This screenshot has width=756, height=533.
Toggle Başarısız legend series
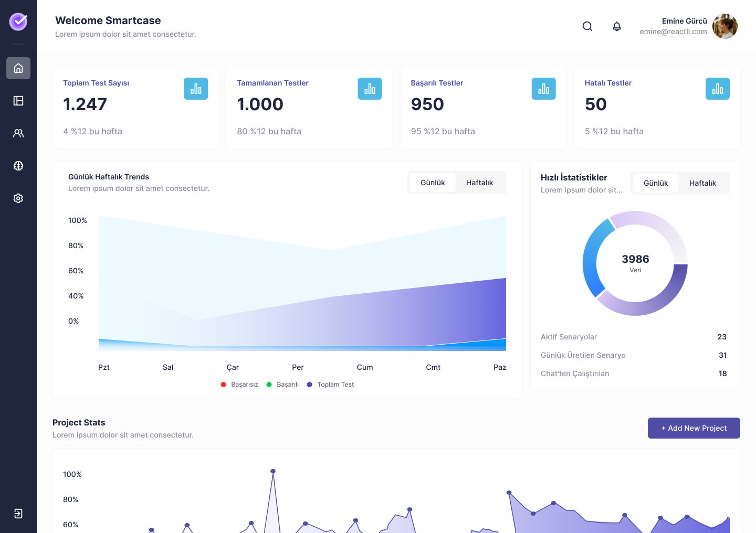click(x=240, y=385)
